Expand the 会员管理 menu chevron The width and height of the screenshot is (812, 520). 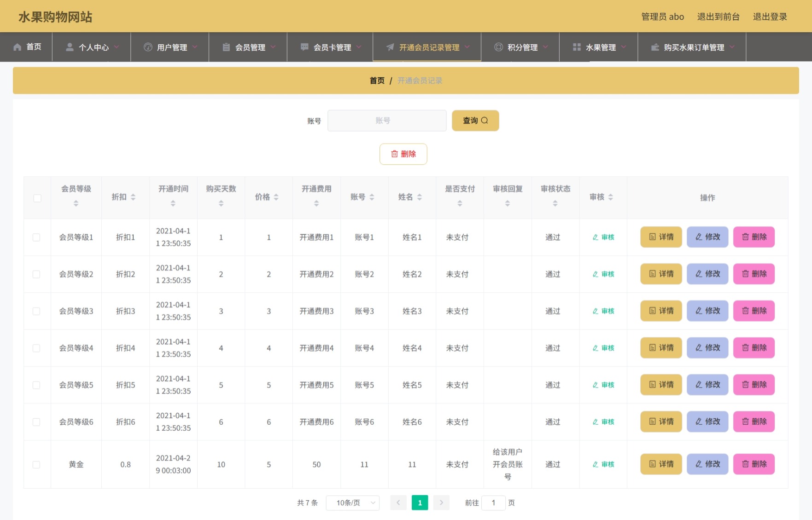273,47
